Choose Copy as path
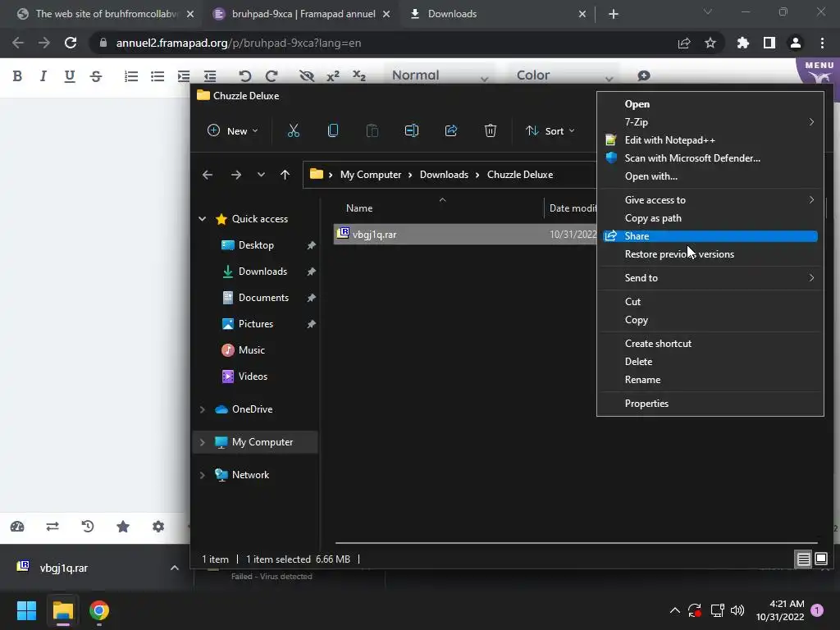 pyautogui.click(x=710, y=218)
